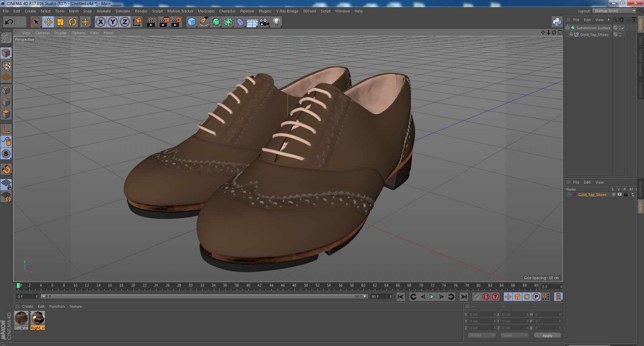This screenshot has height=346, width=644.
Task: Activate the Move tool
Action: click(x=48, y=22)
